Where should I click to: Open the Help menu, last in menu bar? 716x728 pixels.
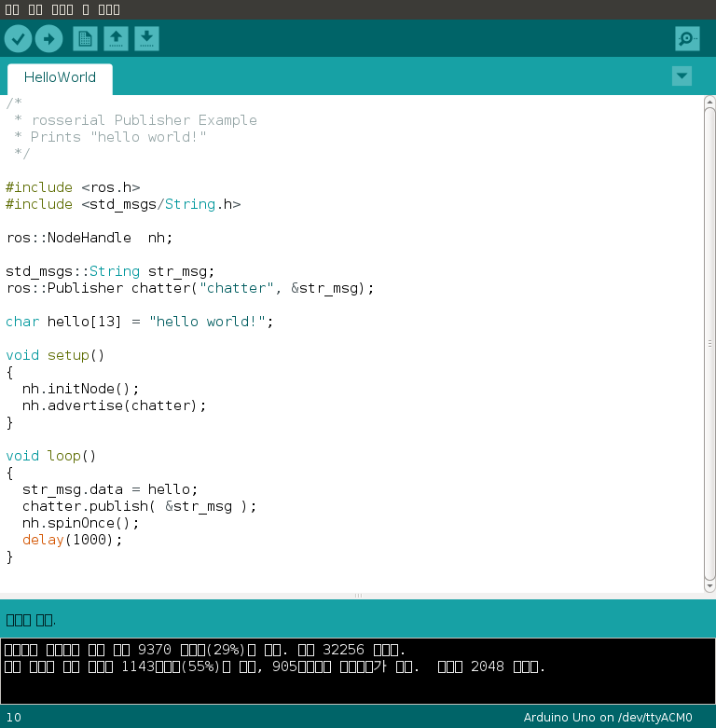click(109, 9)
